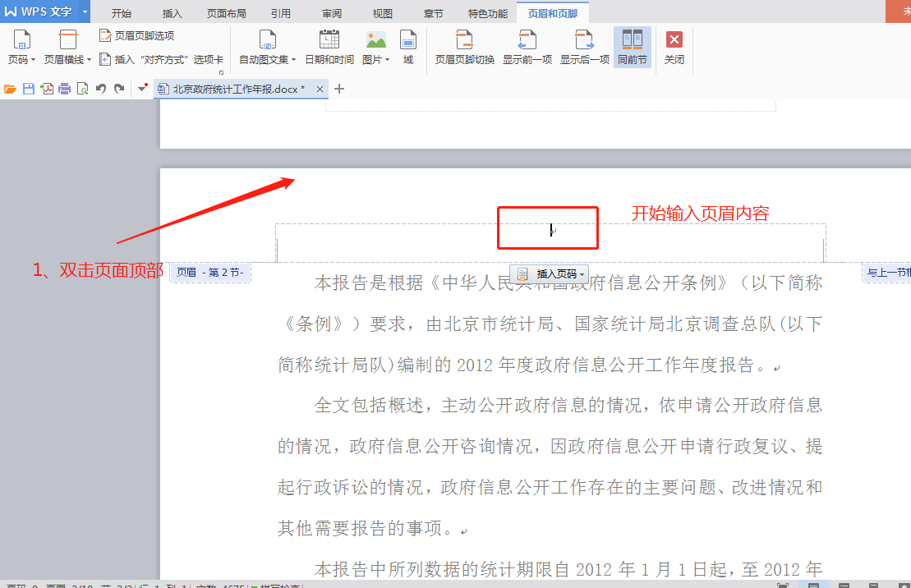911x588 pixels.
Task: Click the text 其他需要报告的事项。
Action: point(367,528)
